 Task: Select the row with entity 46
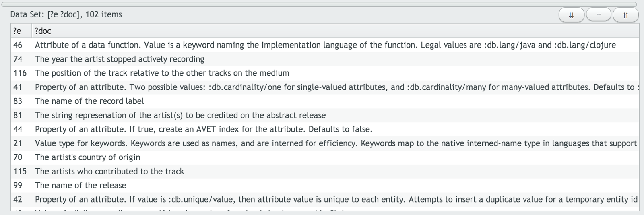tap(325, 45)
